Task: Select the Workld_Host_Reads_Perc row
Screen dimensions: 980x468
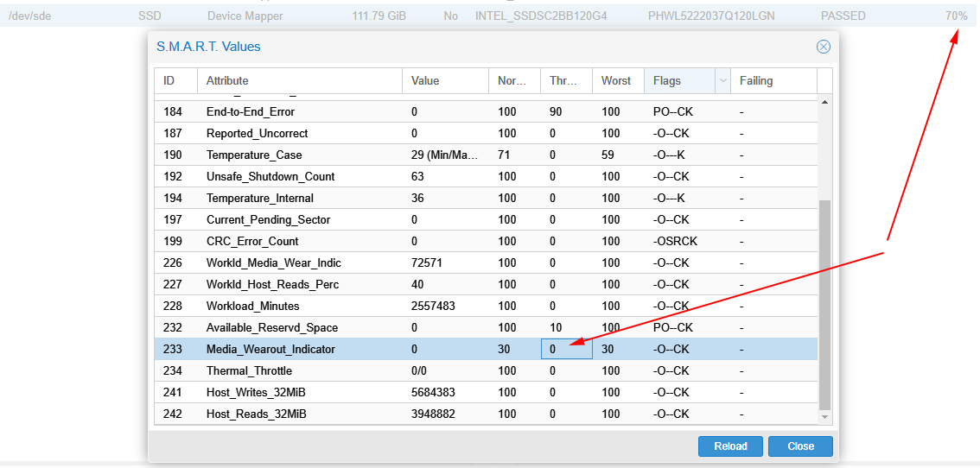Action: click(x=487, y=284)
